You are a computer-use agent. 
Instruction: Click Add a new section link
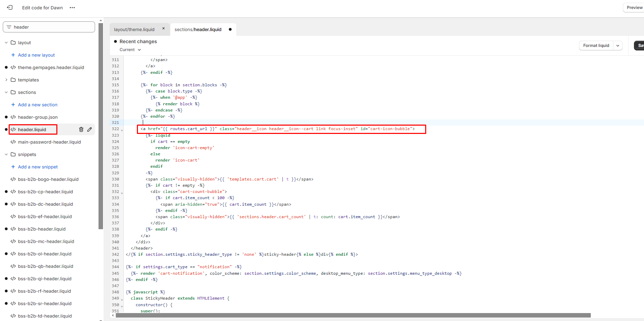point(38,105)
